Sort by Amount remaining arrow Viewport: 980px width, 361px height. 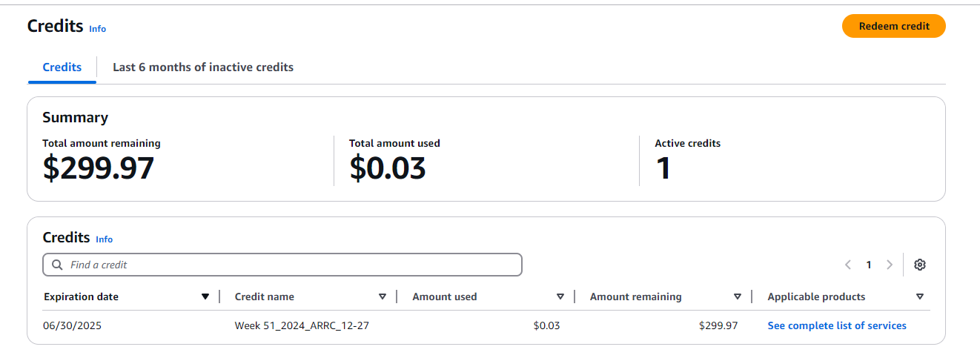pyautogui.click(x=738, y=297)
